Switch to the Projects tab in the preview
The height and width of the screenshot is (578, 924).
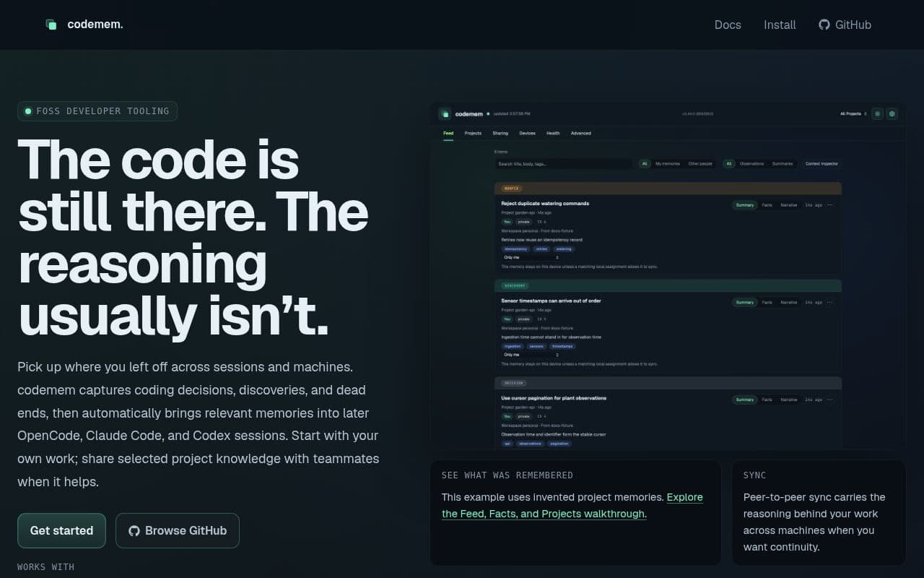(473, 133)
